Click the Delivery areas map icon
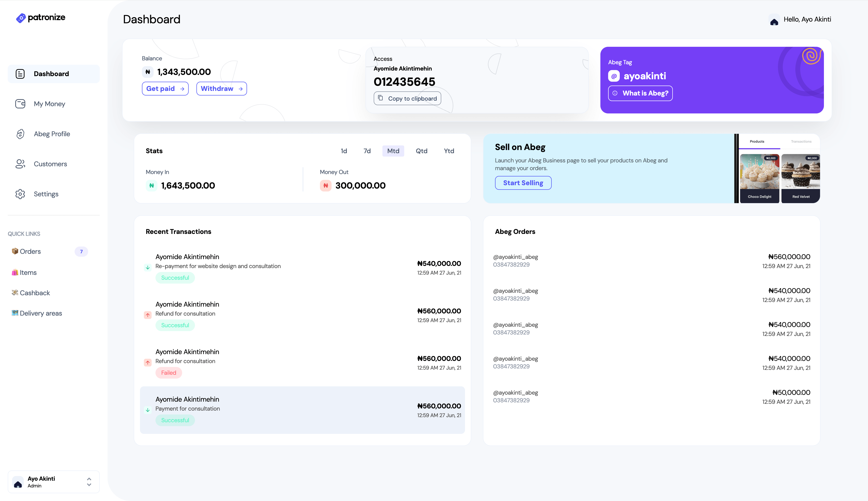Image resolution: width=868 pixels, height=501 pixels. click(x=15, y=313)
